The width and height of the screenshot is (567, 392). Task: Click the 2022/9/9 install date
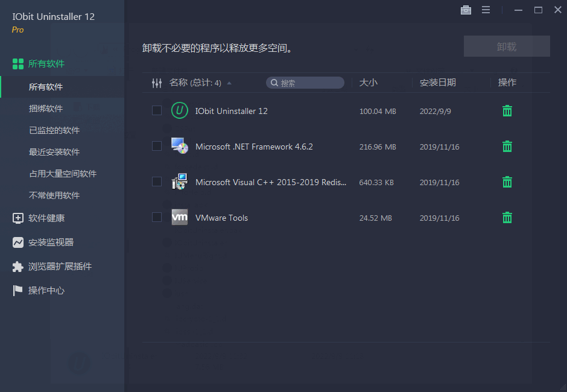(x=435, y=112)
